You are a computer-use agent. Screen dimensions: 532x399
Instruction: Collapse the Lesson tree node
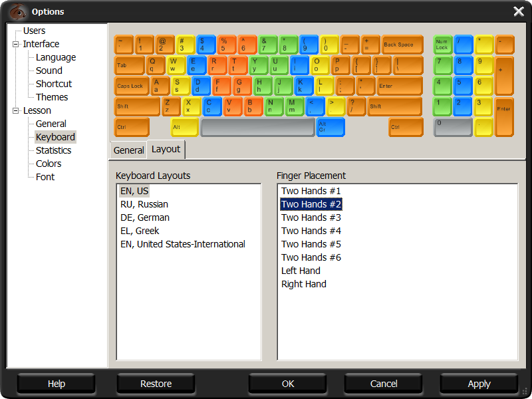tap(15, 110)
